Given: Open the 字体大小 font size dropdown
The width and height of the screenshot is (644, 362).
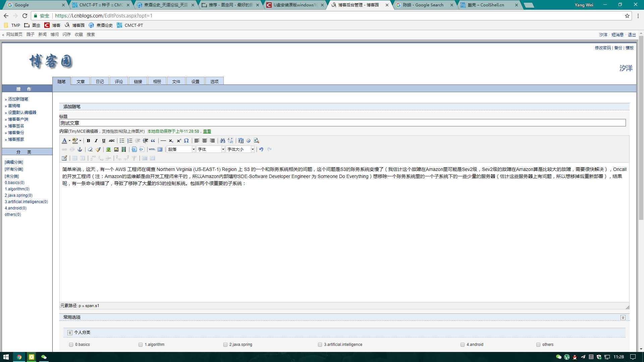Looking at the screenshot, I should [240, 149].
